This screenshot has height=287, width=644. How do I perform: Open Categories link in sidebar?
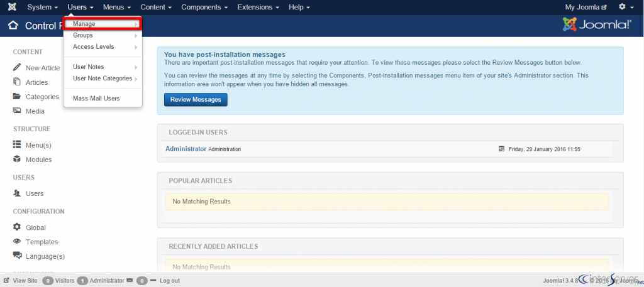click(42, 97)
